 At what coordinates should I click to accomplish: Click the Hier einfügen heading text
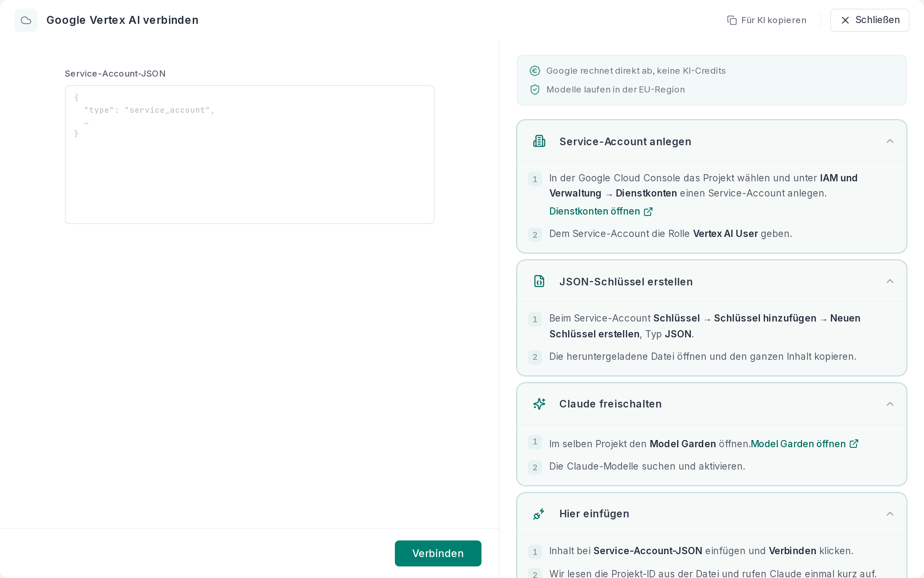[x=594, y=514]
